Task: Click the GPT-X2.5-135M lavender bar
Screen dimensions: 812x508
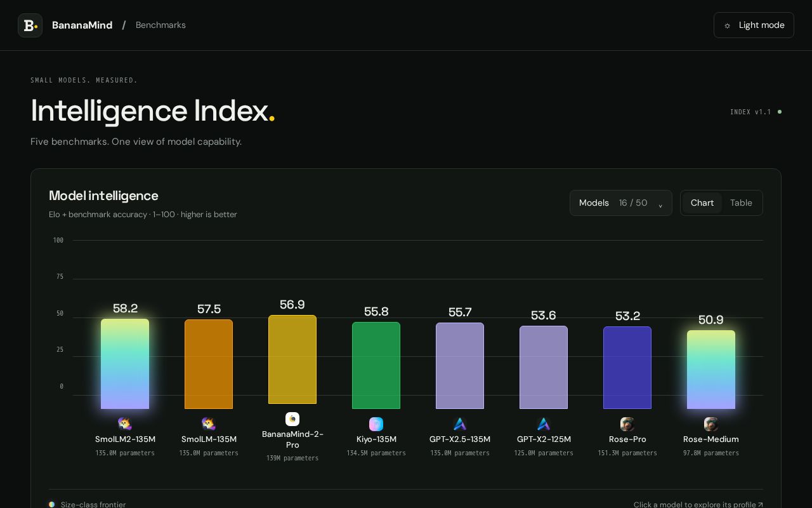Action: tap(460, 366)
